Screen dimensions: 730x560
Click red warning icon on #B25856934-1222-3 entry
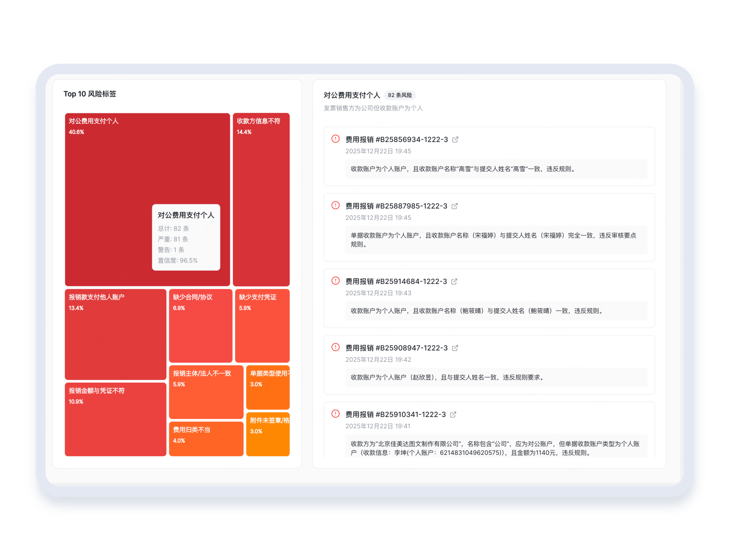[335, 139]
